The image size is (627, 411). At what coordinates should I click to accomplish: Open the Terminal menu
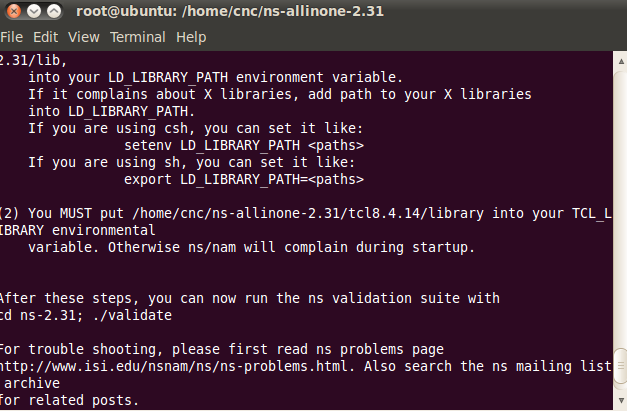[x=138, y=37]
